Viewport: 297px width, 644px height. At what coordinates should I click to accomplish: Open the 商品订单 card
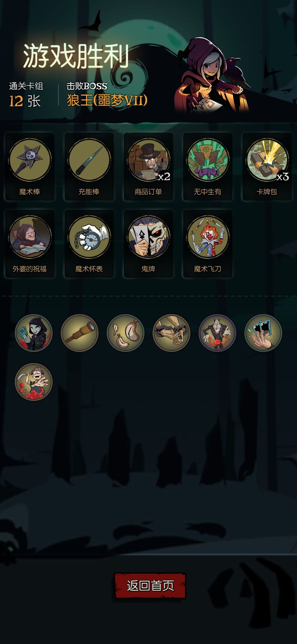tap(148, 167)
